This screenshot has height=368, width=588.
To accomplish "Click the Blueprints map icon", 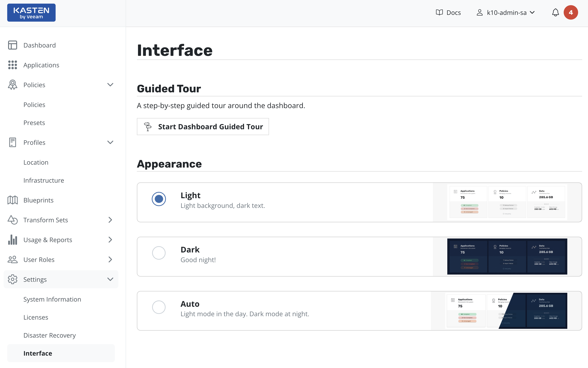I will click(12, 200).
